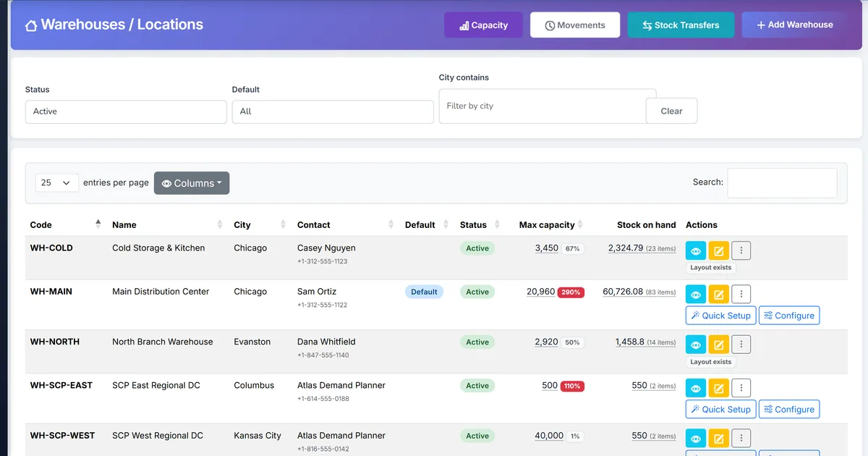Image resolution: width=868 pixels, height=456 pixels.
Task: Click the Main Distribution Center name
Action: 161,291
